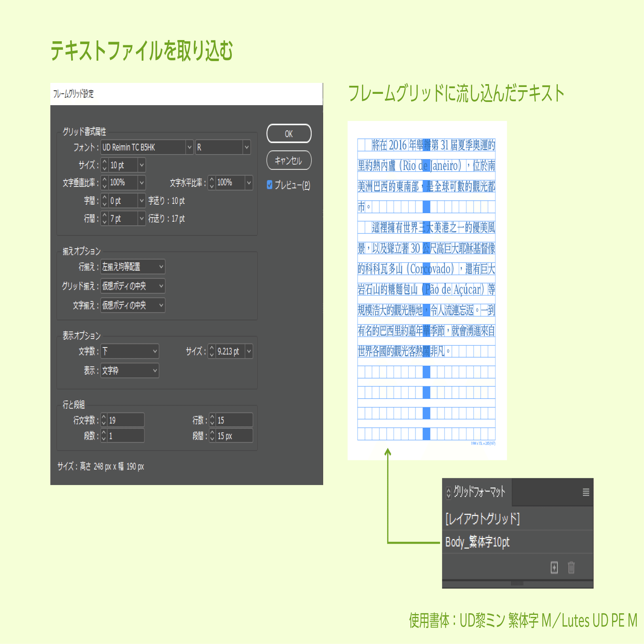Select the グリッドフォーマット panel tab
This screenshot has width=644, height=644.
click(x=477, y=492)
